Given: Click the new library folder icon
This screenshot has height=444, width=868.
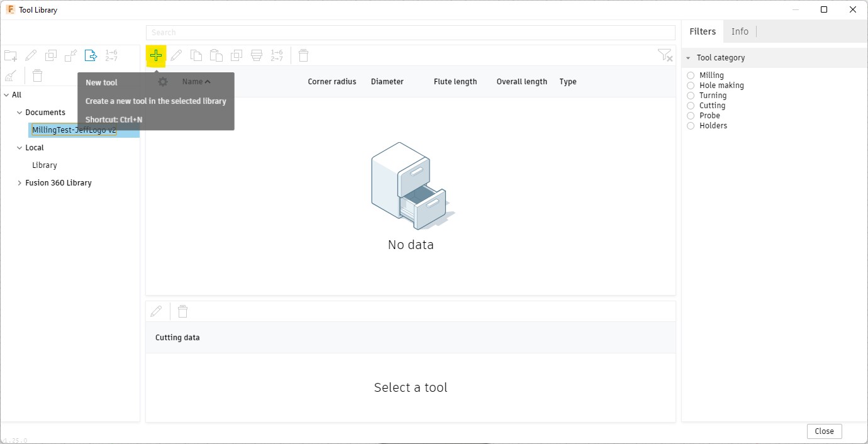Looking at the screenshot, I should 11,55.
